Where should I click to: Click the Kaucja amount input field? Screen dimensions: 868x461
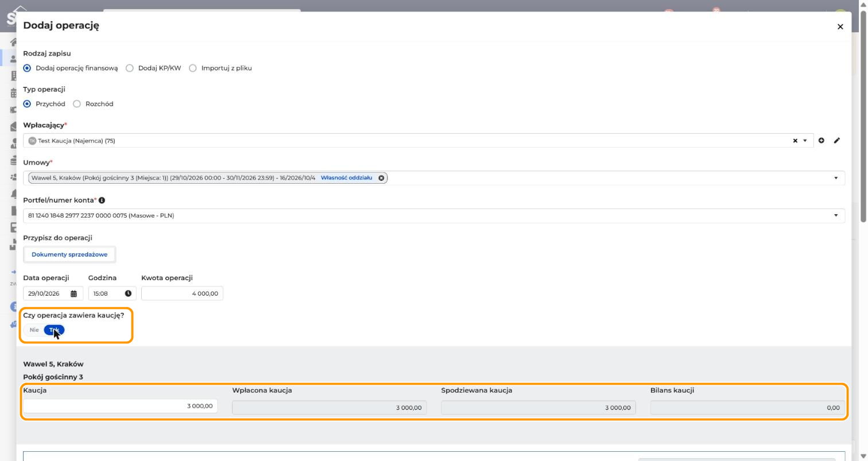[x=120, y=406]
